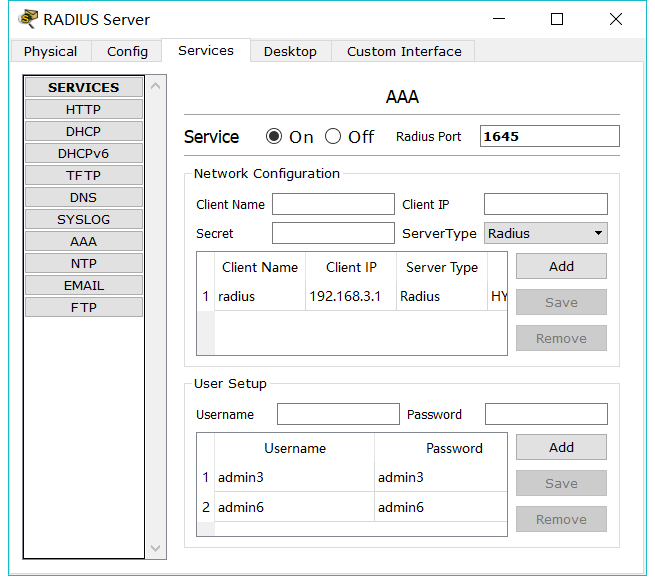This screenshot has width=655, height=584.
Task: Click Add in Network Configuration
Action: [561, 266]
